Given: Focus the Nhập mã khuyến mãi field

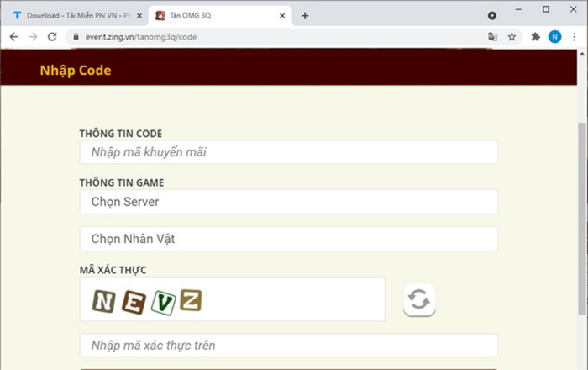Looking at the screenshot, I should point(289,152).
